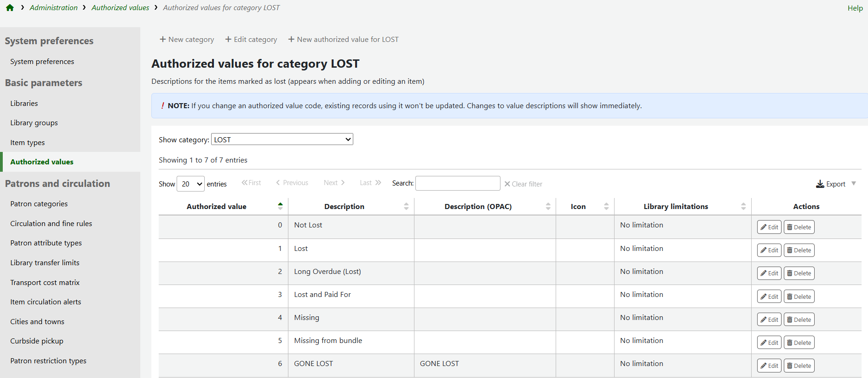Open Authorized values breadcrumb link
Viewport: 868px width, 378px height.
click(120, 8)
